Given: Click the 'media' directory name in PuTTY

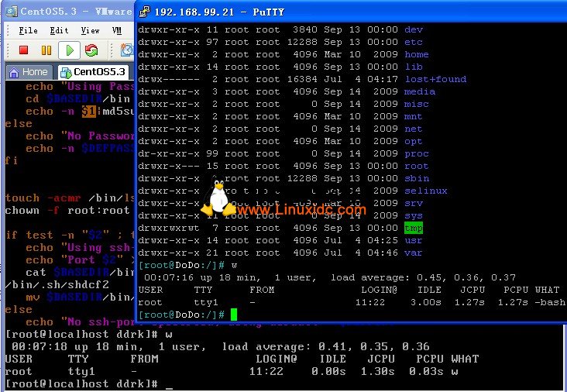Looking at the screenshot, I should coord(420,91).
